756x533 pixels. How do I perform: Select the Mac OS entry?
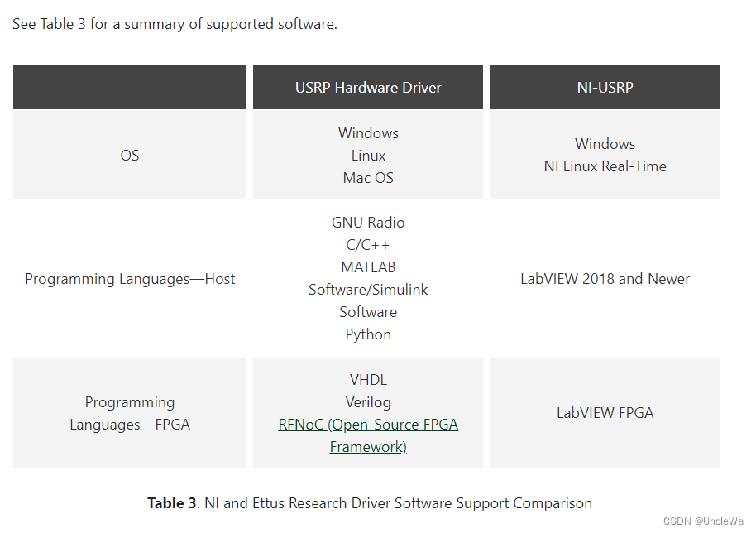coord(367,177)
